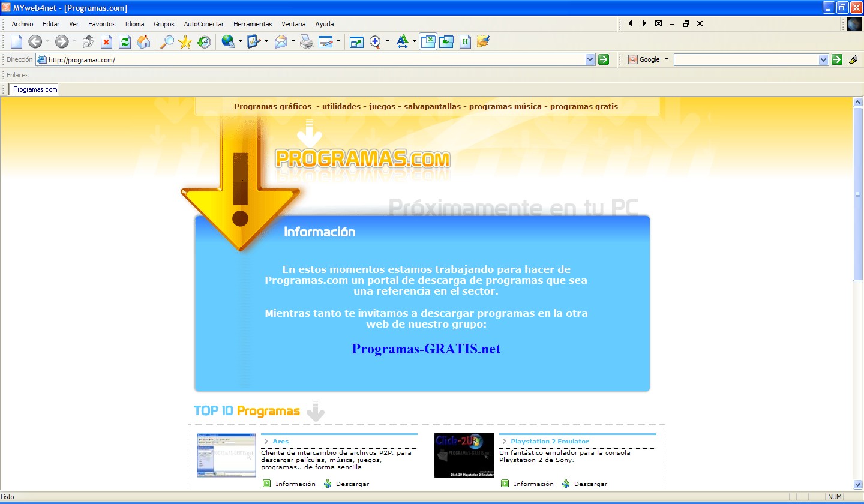Open Favorites with the star icon
The width and height of the screenshot is (864, 504).
point(185,42)
